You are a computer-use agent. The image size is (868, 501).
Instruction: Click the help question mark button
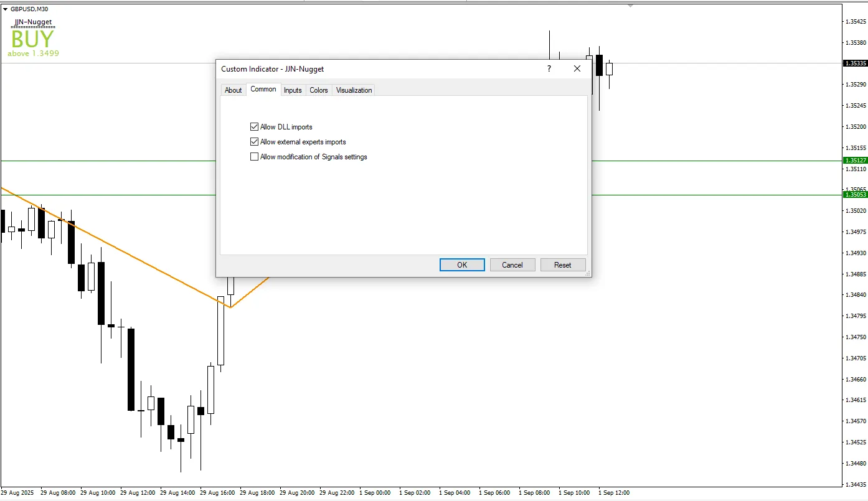coord(549,69)
